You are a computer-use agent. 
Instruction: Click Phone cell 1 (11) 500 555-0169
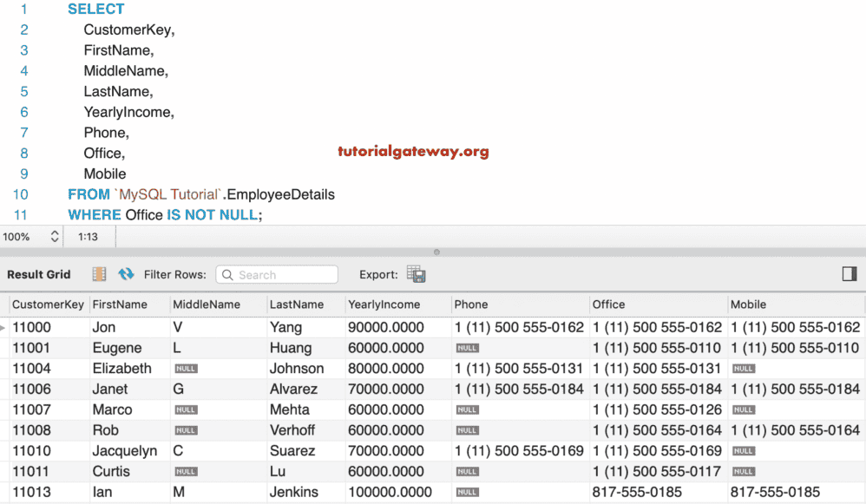(x=519, y=451)
